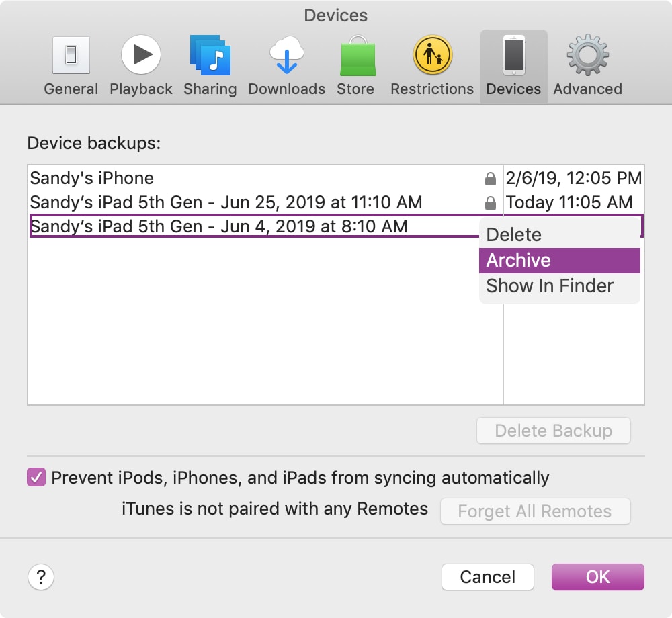672x618 pixels.
Task: Select the Sandy's iPhone backup row
Action: 335,178
